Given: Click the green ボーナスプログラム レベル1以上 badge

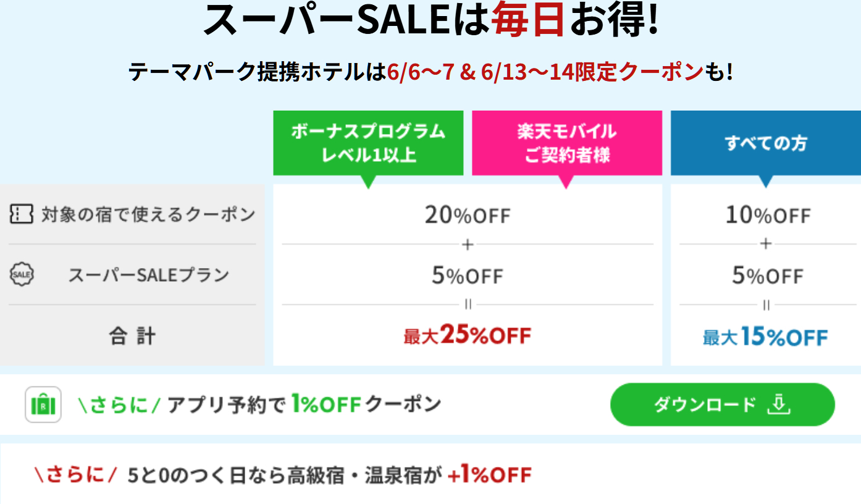Looking at the screenshot, I should pyautogui.click(x=369, y=142).
